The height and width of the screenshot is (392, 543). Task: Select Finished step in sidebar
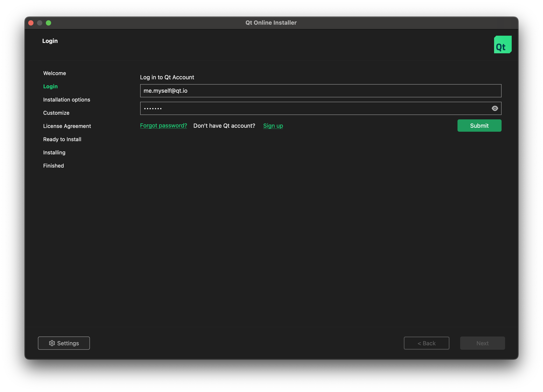click(53, 166)
